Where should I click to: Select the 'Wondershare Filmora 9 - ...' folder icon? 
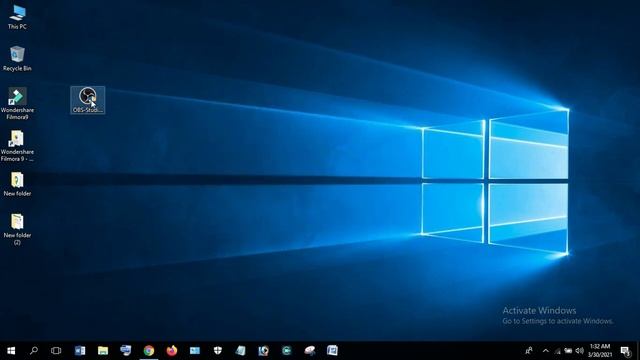[17, 146]
